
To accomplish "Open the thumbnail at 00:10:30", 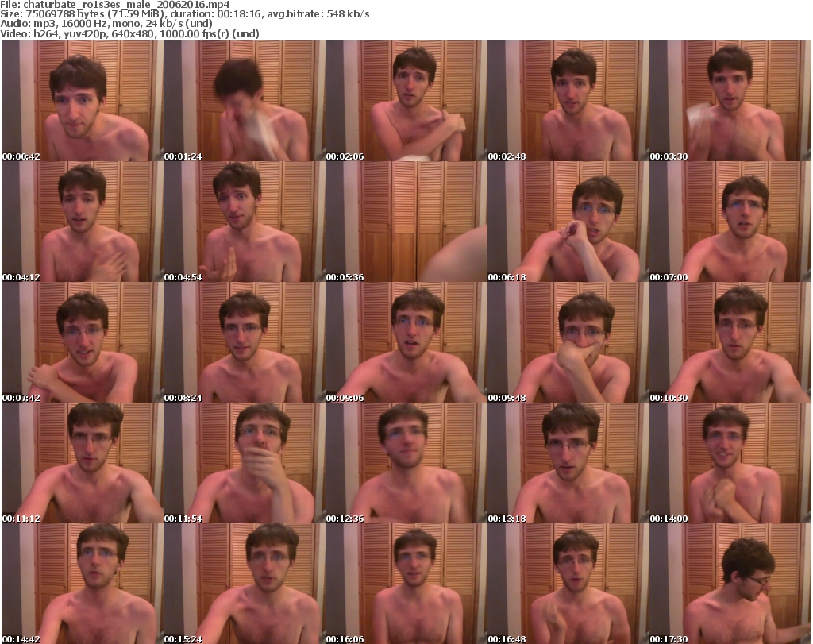I will (730, 343).
